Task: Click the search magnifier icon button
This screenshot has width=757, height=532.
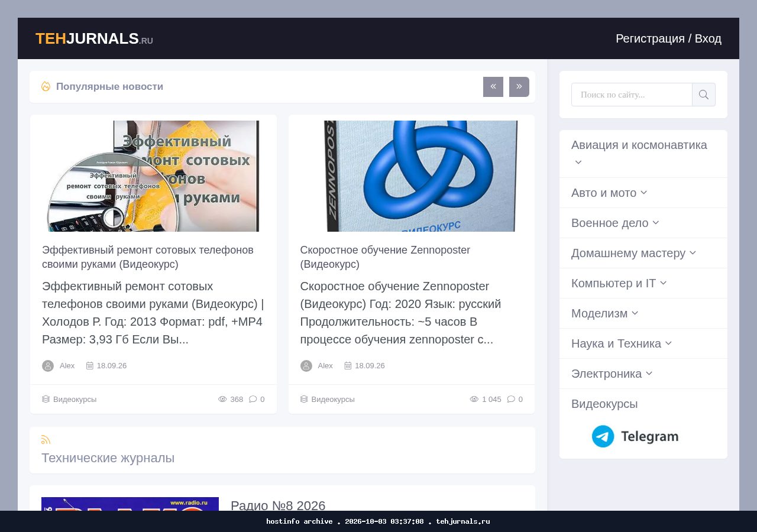Action: point(704,95)
